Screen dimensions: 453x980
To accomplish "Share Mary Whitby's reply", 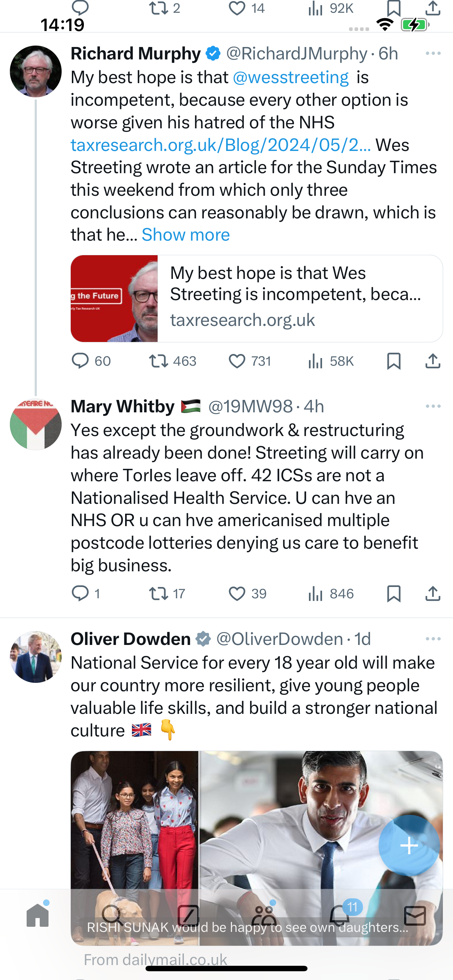I will 433,594.
